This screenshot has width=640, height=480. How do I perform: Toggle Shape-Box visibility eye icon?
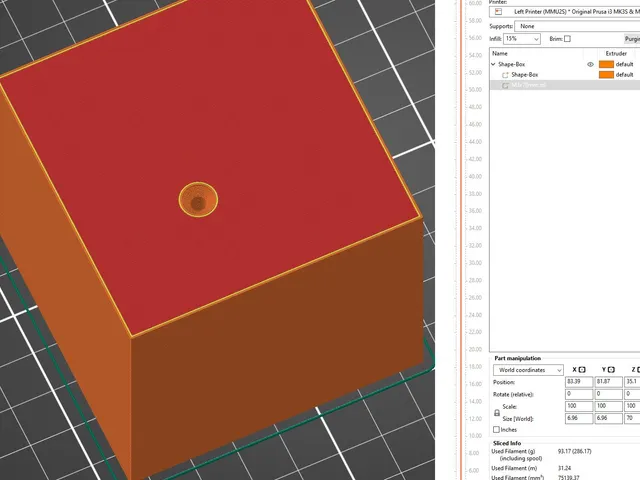point(590,64)
